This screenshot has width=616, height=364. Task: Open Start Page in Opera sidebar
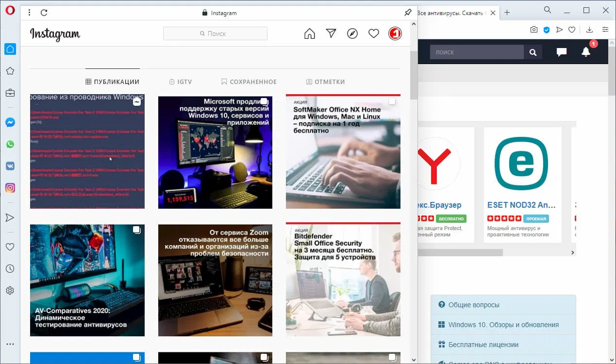(x=10, y=49)
